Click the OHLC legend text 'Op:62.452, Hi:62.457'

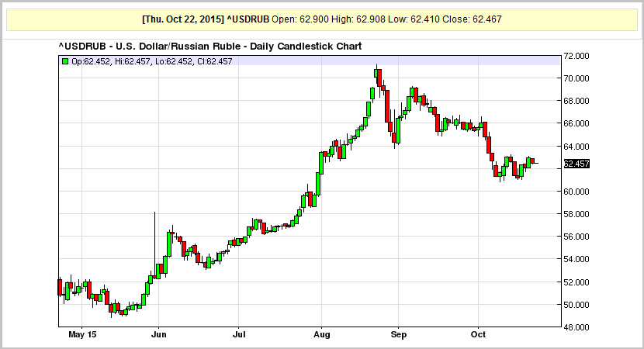(111, 61)
